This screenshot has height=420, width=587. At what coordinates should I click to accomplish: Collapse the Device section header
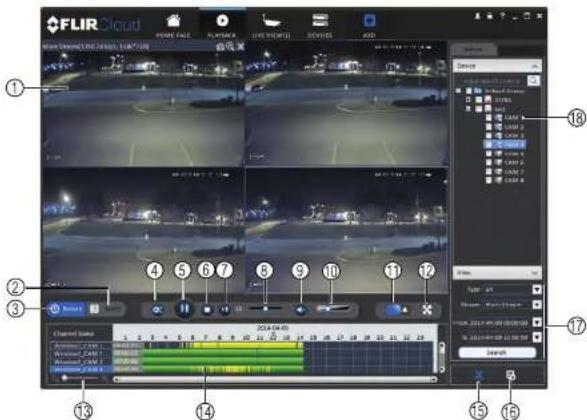click(497, 66)
